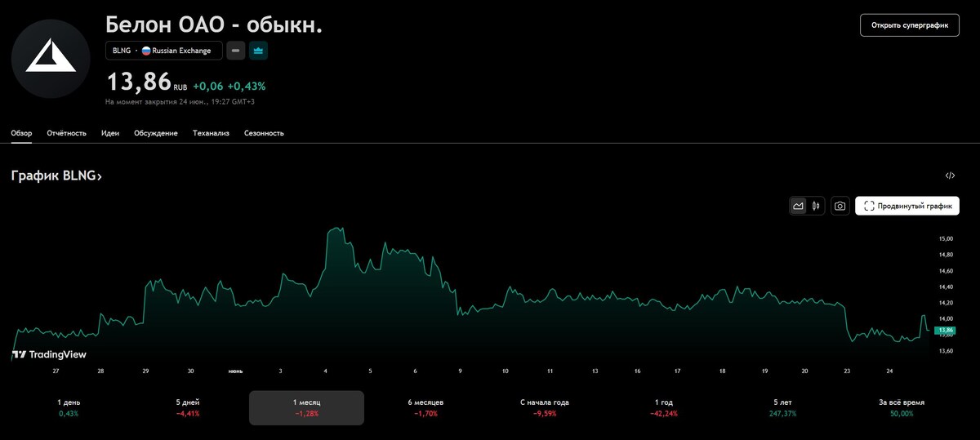The height and width of the screenshot is (440, 980).
Task: Open the Обсуждение tab
Action: [156, 133]
